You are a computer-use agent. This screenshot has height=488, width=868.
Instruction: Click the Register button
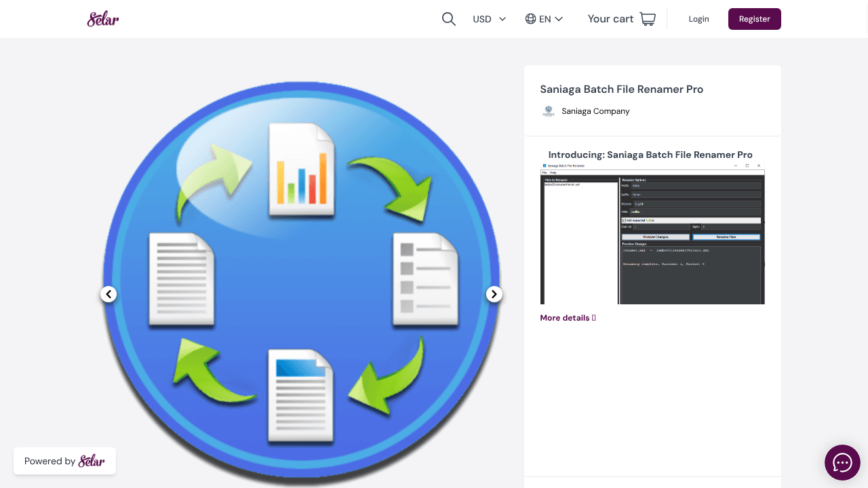(755, 19)
